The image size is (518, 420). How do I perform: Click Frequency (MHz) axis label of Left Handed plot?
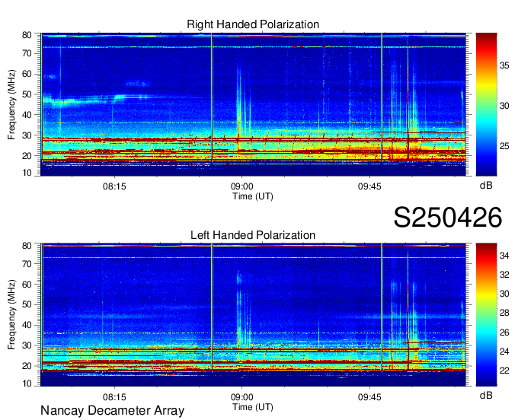point(11,315)
